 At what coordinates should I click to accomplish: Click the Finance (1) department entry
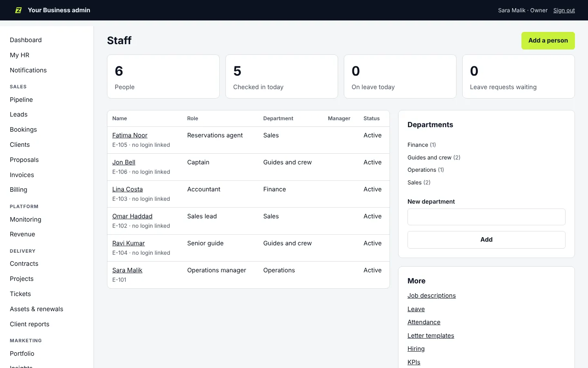coord(422,145)
